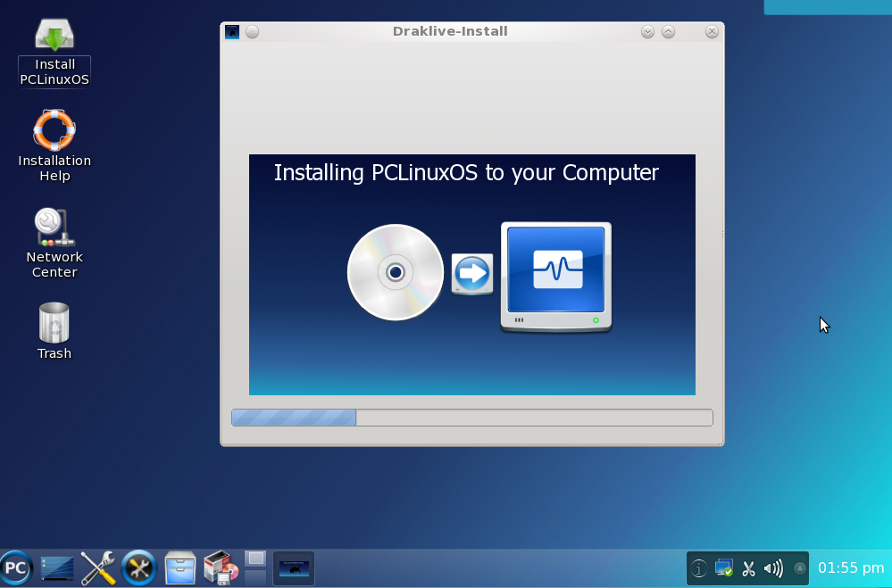This screenshot has height=588, width=892.
Task: Open the file cabinet file manager icon
Action: tap(179, 567)
